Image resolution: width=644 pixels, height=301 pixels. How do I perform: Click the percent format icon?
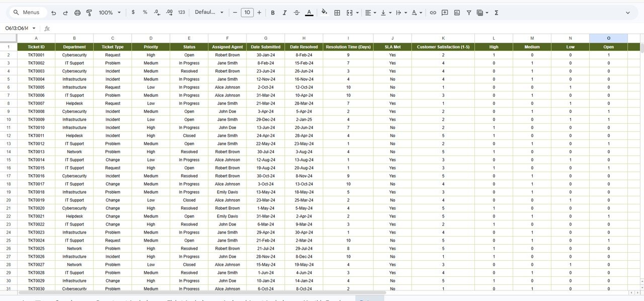pos(145,12)
